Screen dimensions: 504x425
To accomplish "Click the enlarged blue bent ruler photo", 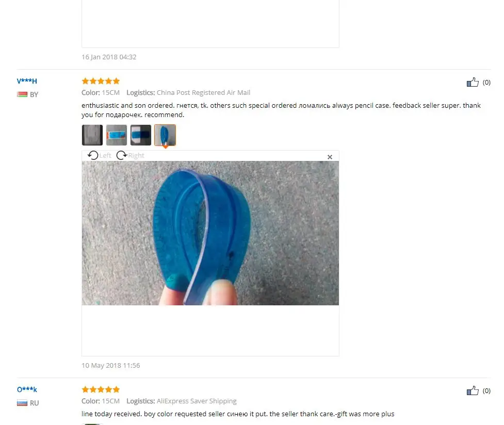I will pyautogui.click(x=210, y=233).
